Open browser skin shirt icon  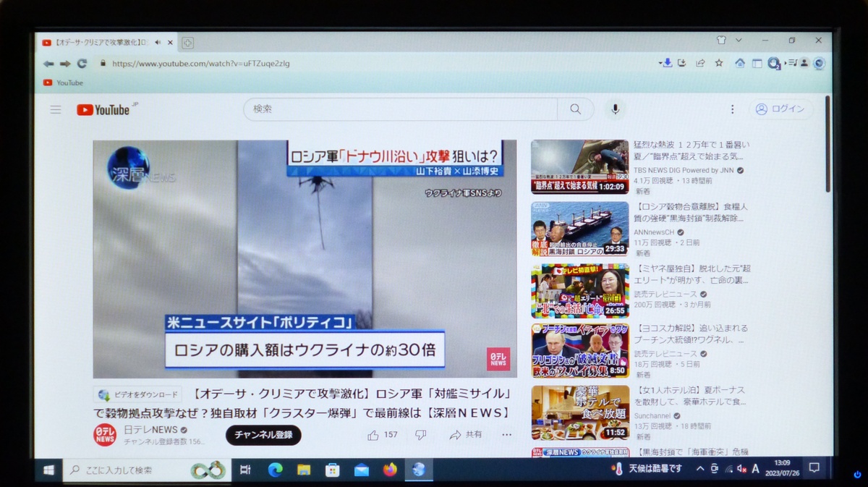[x=721, y=41]
